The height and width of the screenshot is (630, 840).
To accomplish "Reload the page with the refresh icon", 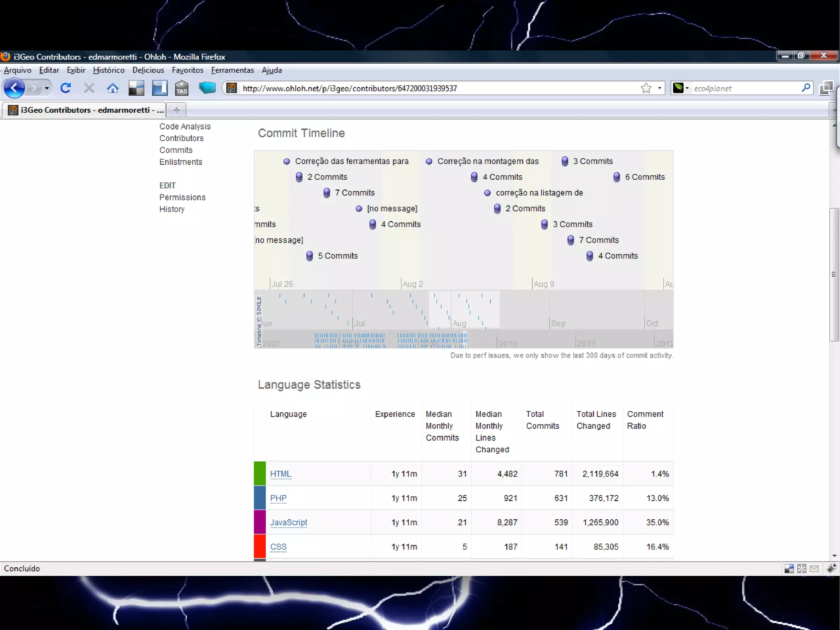I will point(66,88).
